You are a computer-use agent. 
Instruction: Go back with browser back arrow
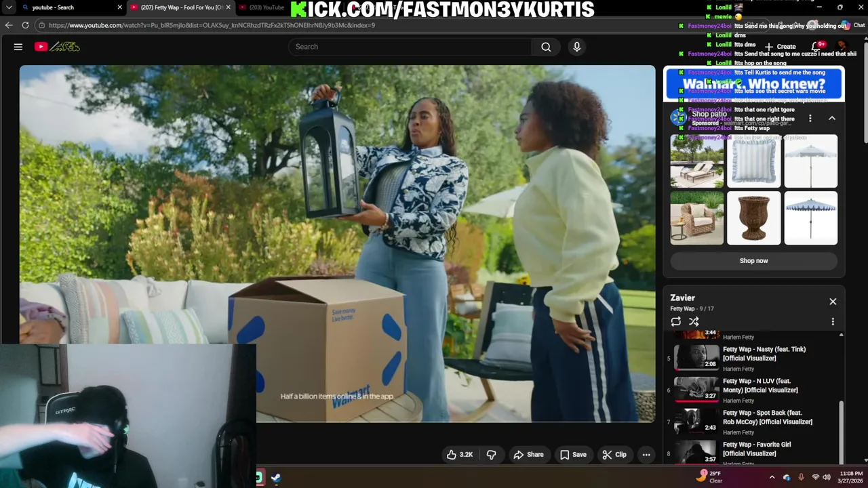coord(9,25)
